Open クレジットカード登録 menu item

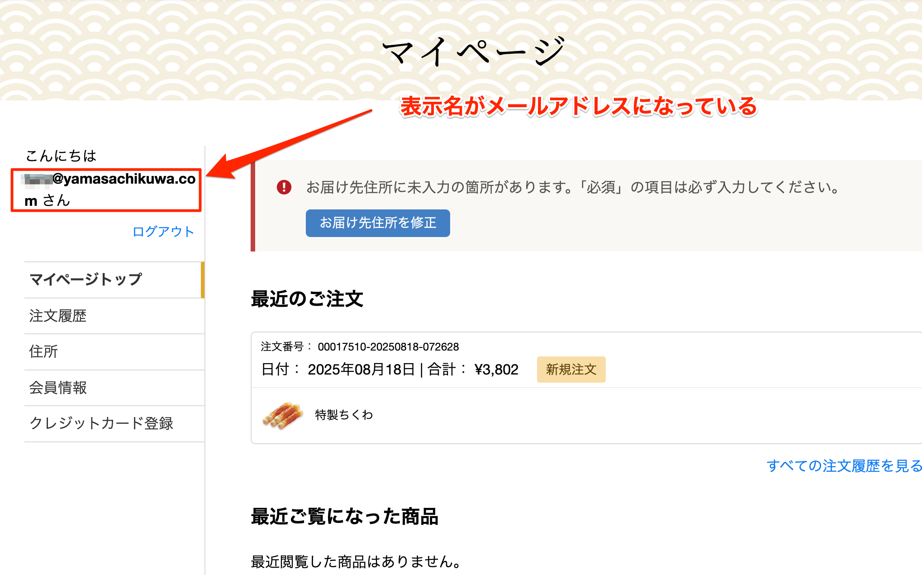(x=114, y=423)
